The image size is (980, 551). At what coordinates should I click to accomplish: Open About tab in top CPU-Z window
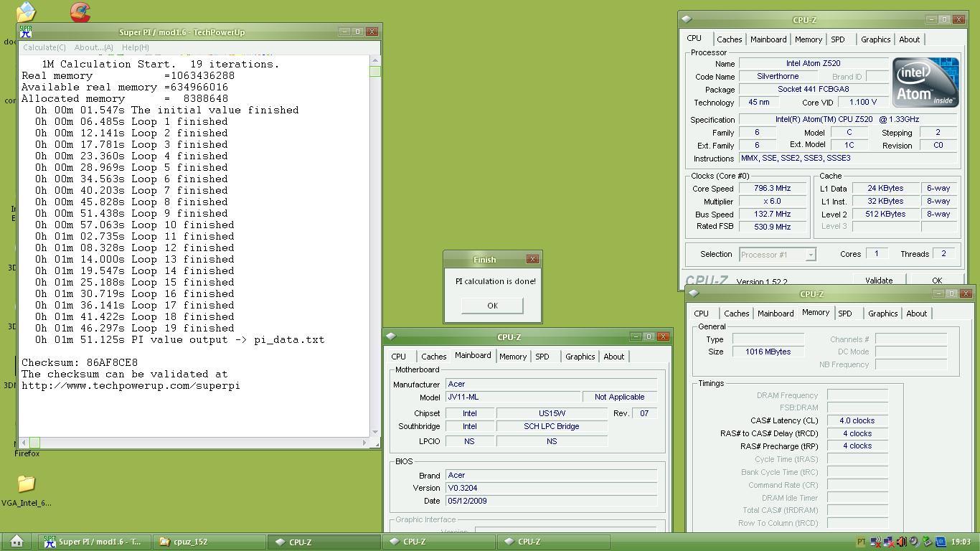click(909, 39)
